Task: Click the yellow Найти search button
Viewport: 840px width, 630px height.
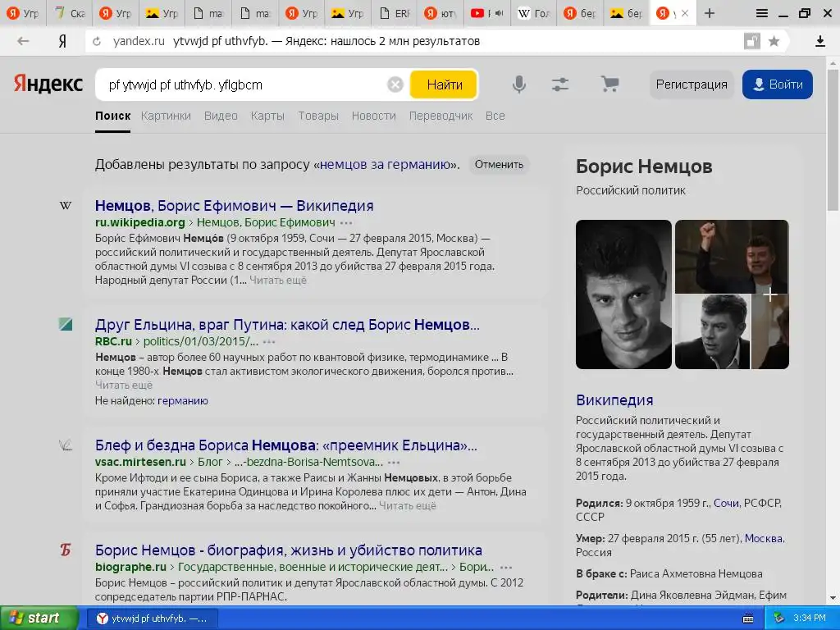Action: click(x=444, y=84)
